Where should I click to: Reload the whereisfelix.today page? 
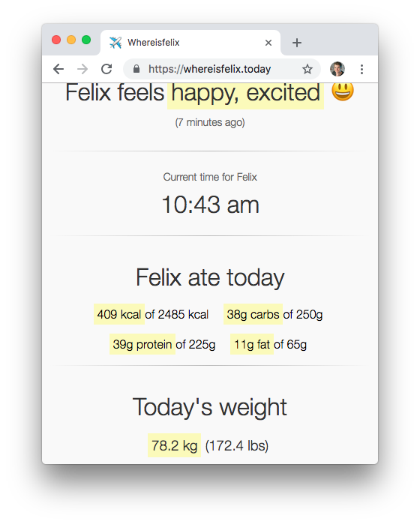coord(106,69)
